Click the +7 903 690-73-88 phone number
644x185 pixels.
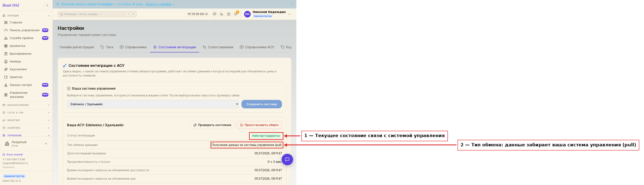[14, 160]
